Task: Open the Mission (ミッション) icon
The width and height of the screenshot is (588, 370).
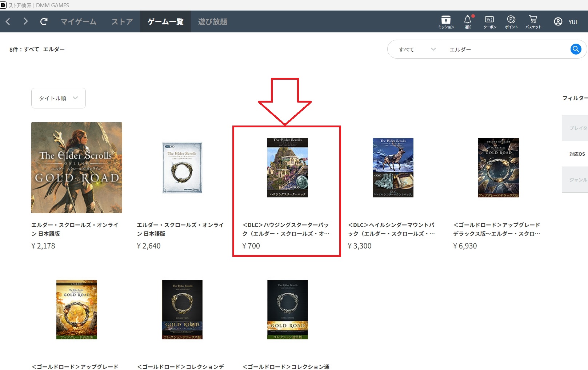Action: (x=446, y=22)
